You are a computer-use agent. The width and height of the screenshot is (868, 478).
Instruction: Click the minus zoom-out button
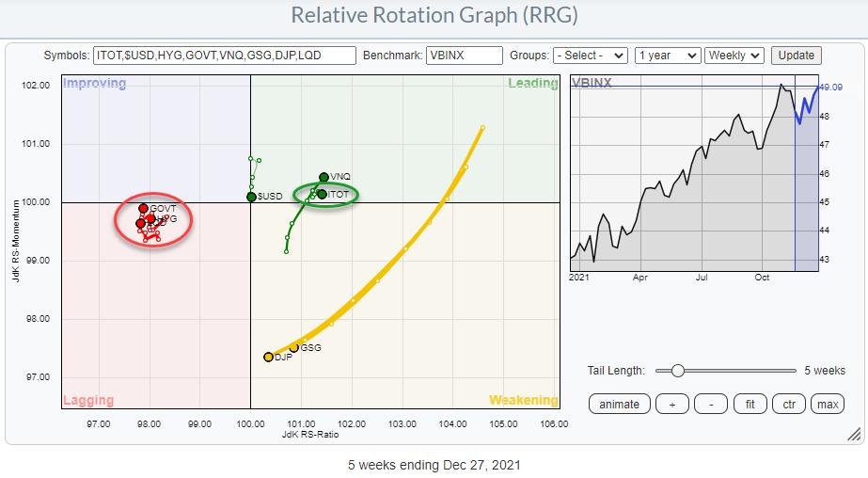click(711, 404)
